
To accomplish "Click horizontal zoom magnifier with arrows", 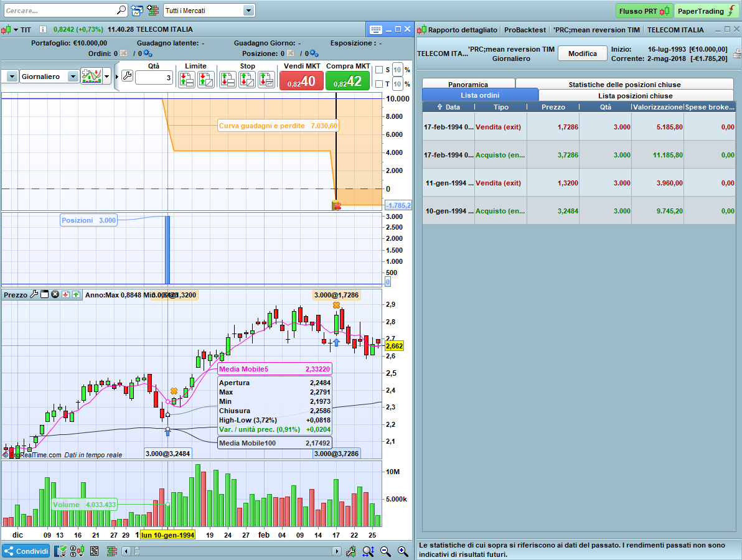I will point(368,551).
